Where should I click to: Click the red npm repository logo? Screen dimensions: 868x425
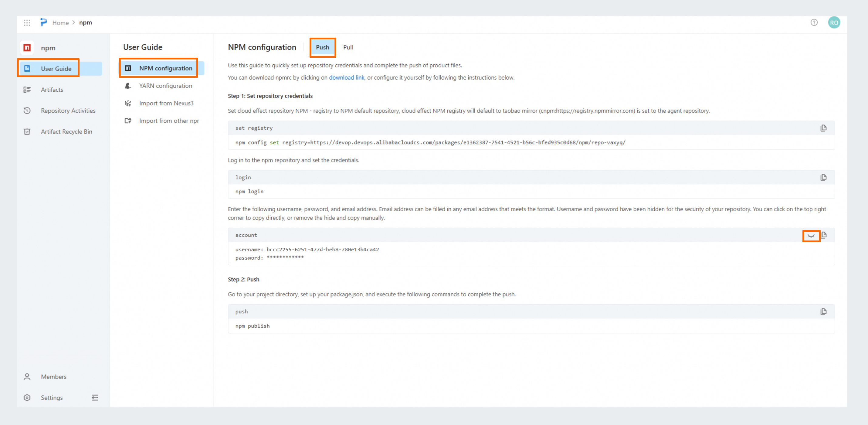point(27,48)
